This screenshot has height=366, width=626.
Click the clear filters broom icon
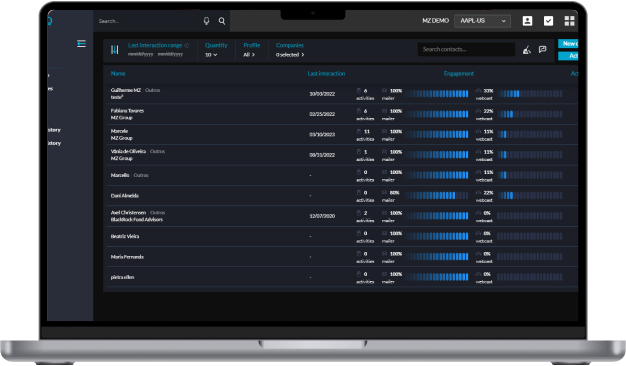coord(527,49)
